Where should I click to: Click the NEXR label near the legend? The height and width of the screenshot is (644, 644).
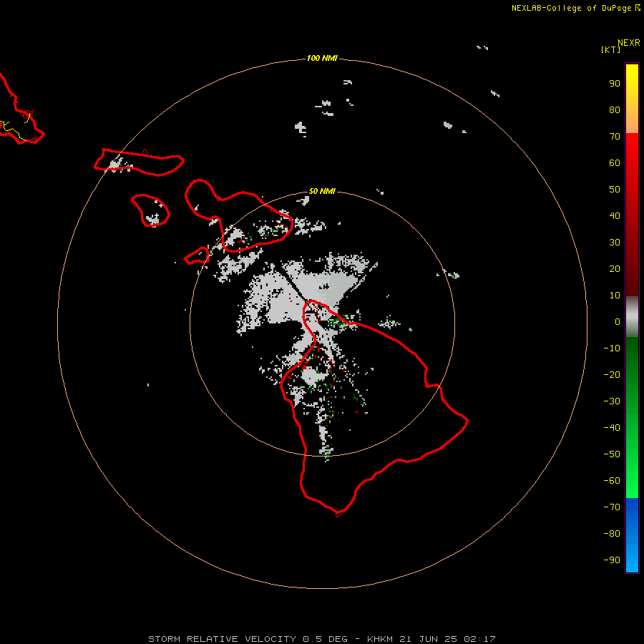point(629,43)
